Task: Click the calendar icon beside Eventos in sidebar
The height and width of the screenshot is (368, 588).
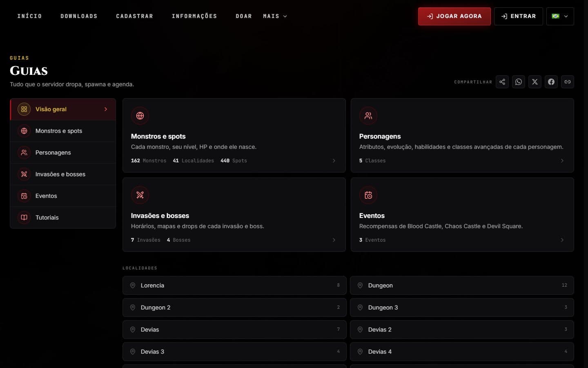Action: coord(24,196)
